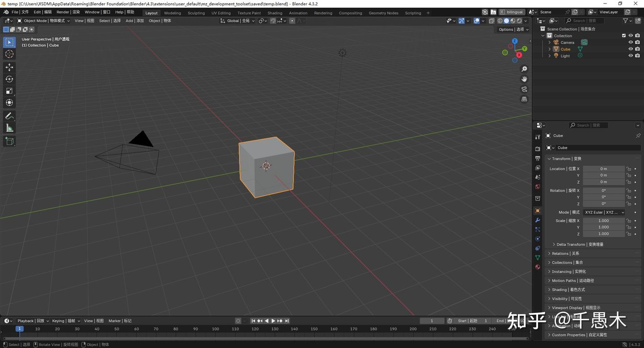
Task: Open the rotation Mode XYZ Euler dropdown
Action: [604, 212]
